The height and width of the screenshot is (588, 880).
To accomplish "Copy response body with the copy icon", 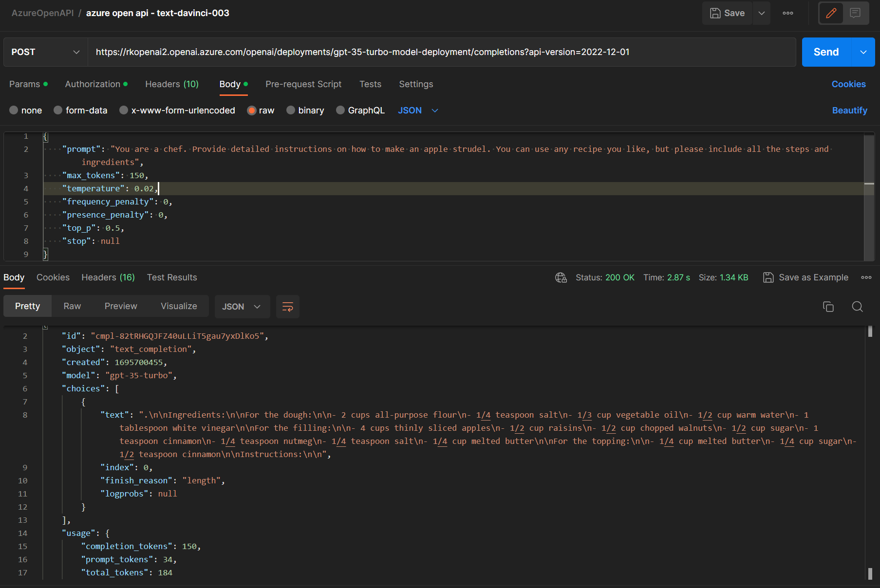I will click(x=828, y=307).
